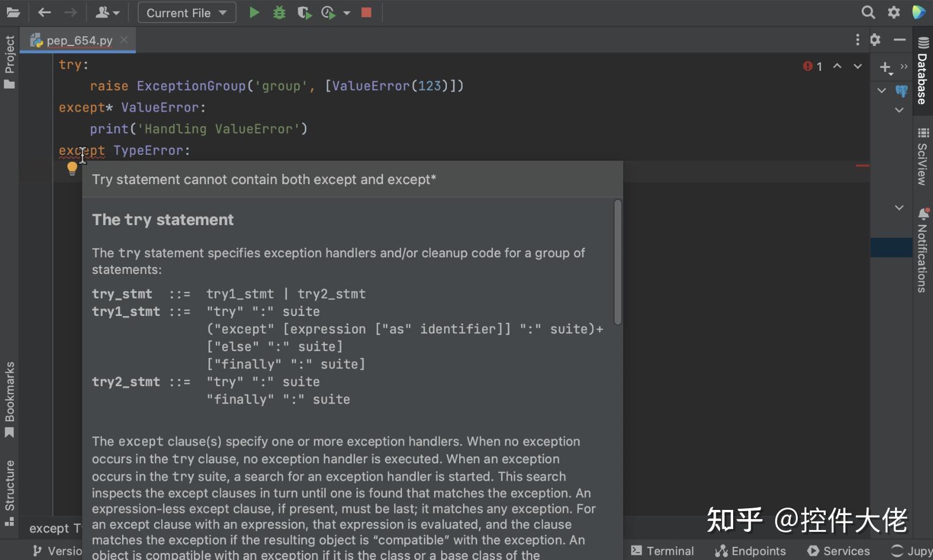Screen dimensions: 933x560
Task: Open the Services tool window
Action: pyautogui.click(x=838, y=550)
